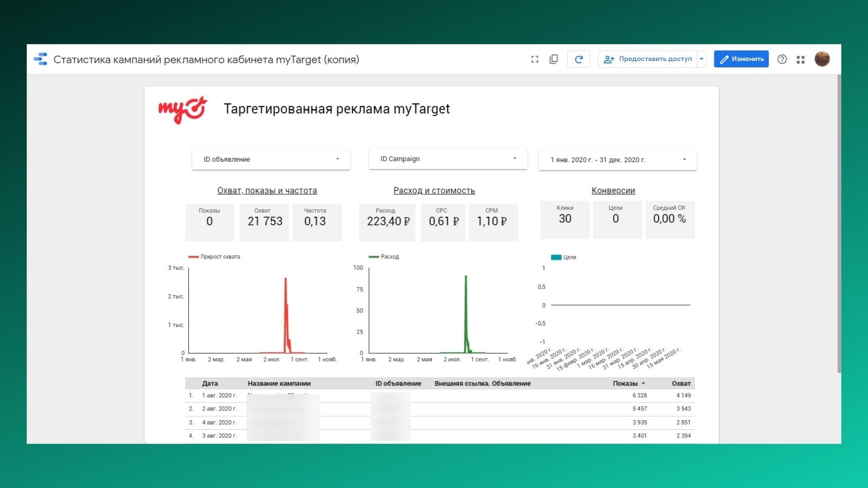Click the Дата column header
Screen dimensions: 868x488
click(210, 384)
